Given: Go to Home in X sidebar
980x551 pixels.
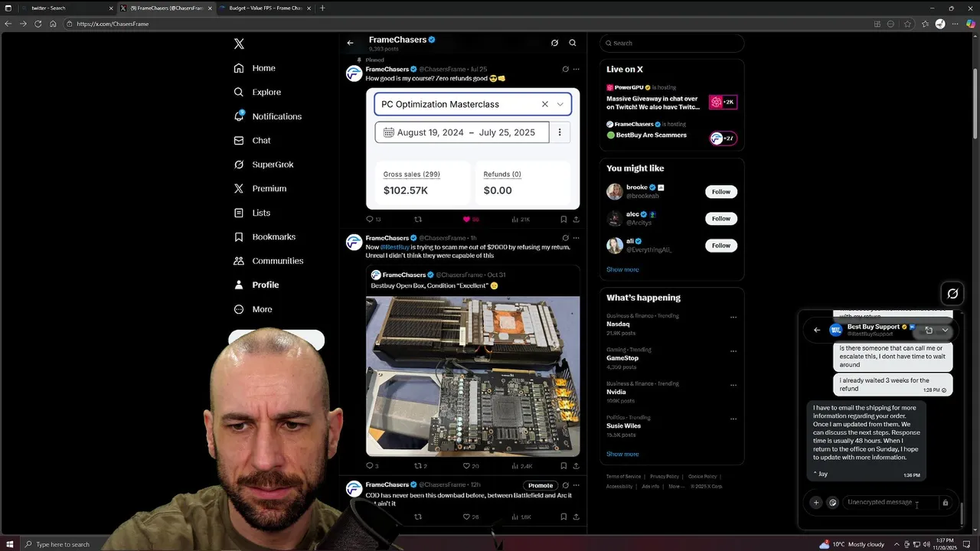Looking at the screenshot, I should [256, 68].
